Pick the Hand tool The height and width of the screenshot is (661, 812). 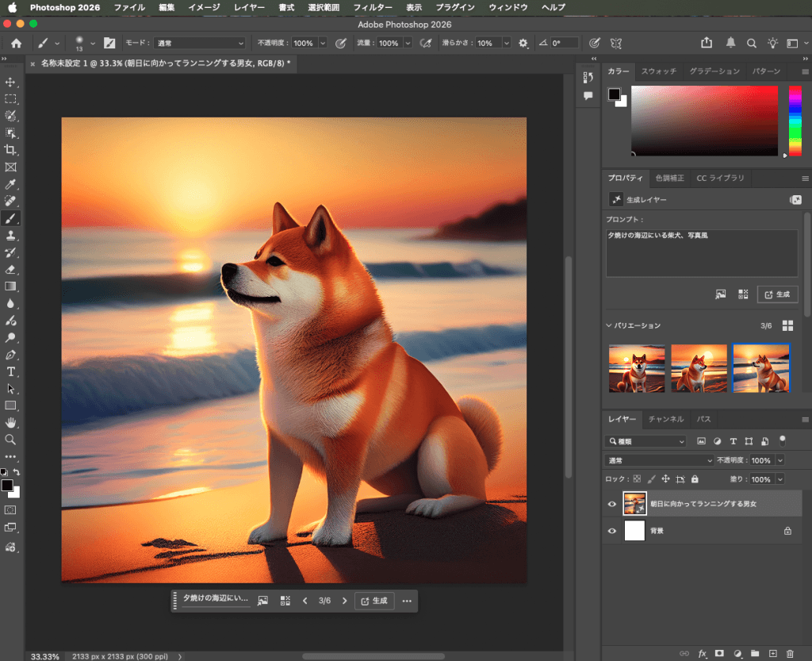click(x=10, y=422)
